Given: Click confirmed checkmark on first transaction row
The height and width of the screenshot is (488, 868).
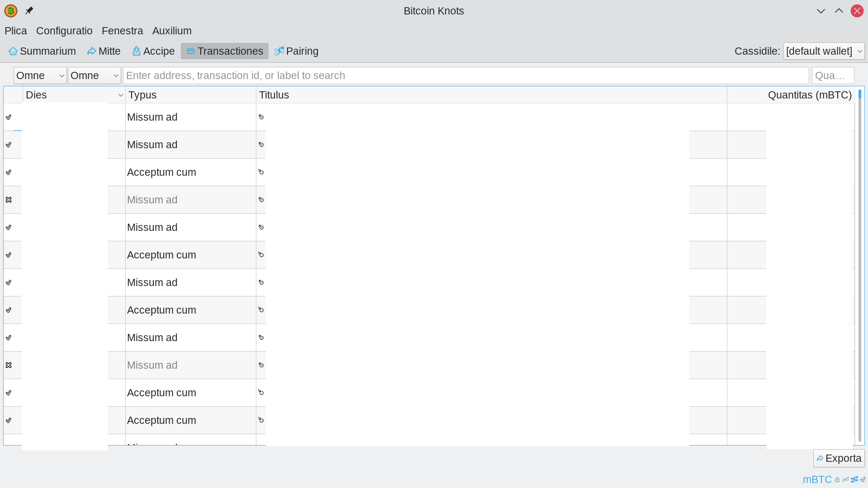Looking at the screenshot, I should tap(9, 117).
